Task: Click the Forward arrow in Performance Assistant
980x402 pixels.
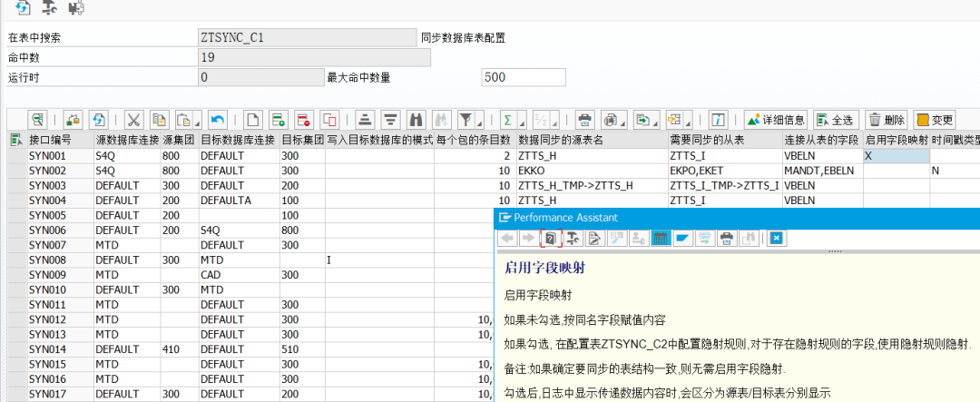Action: click(x=527, y=238)
